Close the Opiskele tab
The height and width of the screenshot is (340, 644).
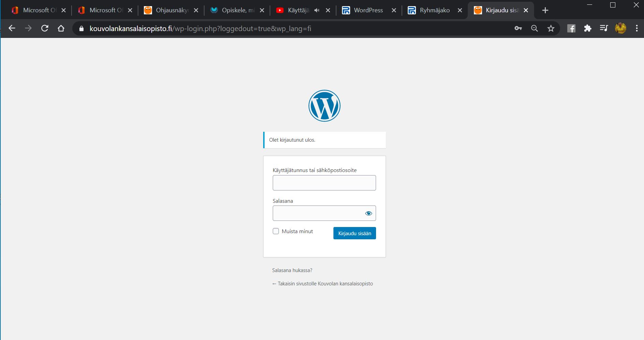pos(262,10)
